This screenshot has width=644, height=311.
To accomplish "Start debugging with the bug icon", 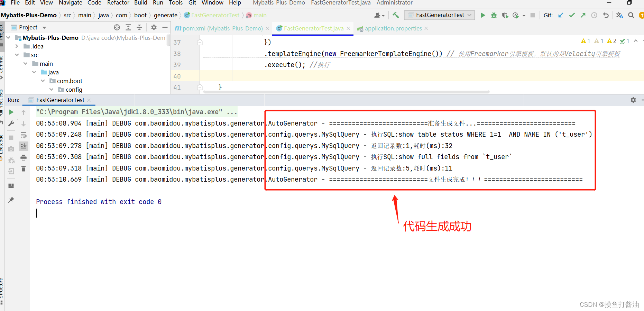I will click(494, 15).
